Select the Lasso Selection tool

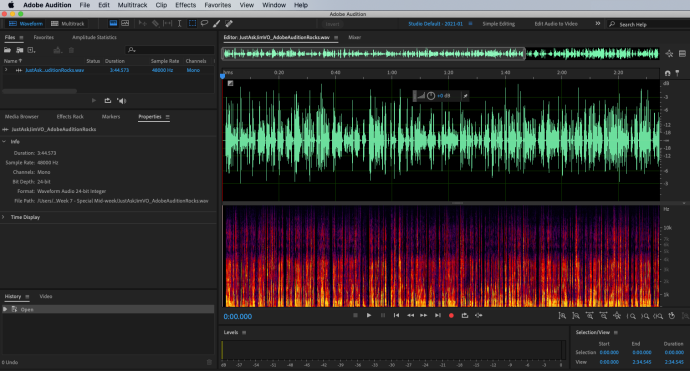(204, 23)
